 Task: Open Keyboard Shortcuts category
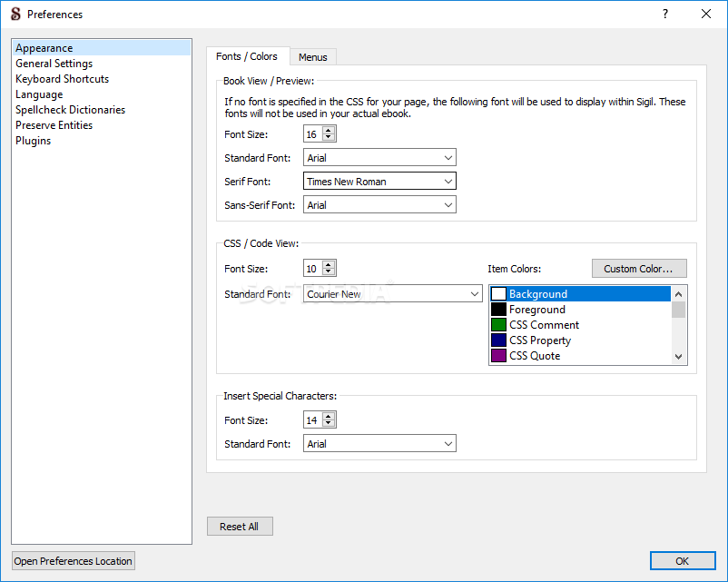point(102,78)
